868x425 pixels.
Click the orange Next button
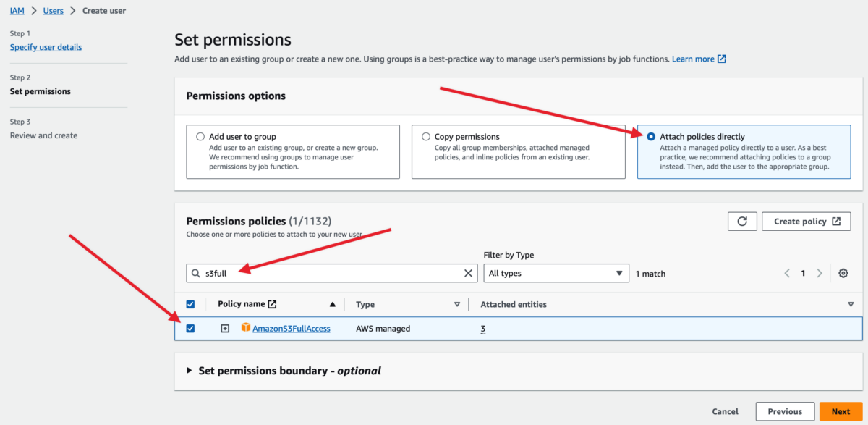[841, 411]
